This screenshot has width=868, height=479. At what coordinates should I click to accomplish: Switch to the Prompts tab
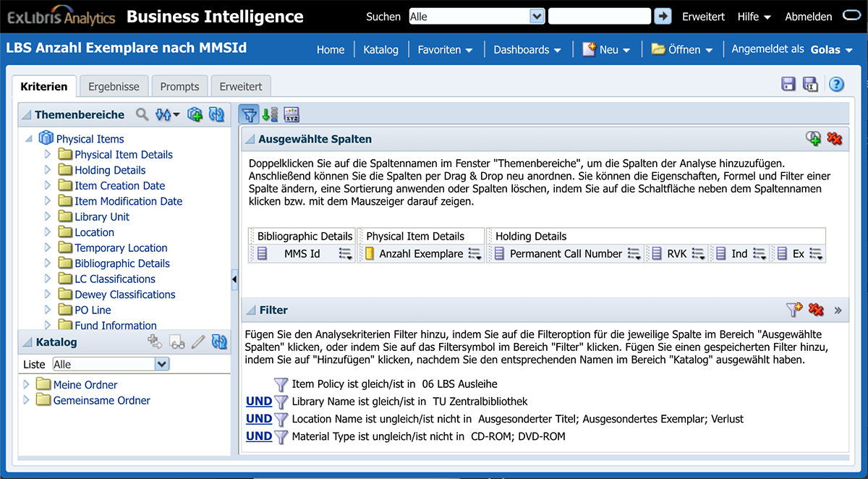(x=179, y=86)
